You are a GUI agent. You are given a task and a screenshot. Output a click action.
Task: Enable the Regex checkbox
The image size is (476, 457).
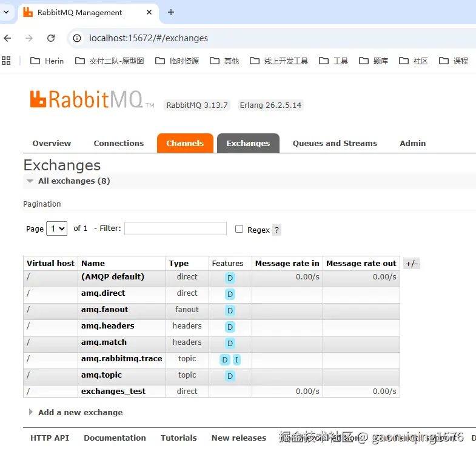coord(240,229)
